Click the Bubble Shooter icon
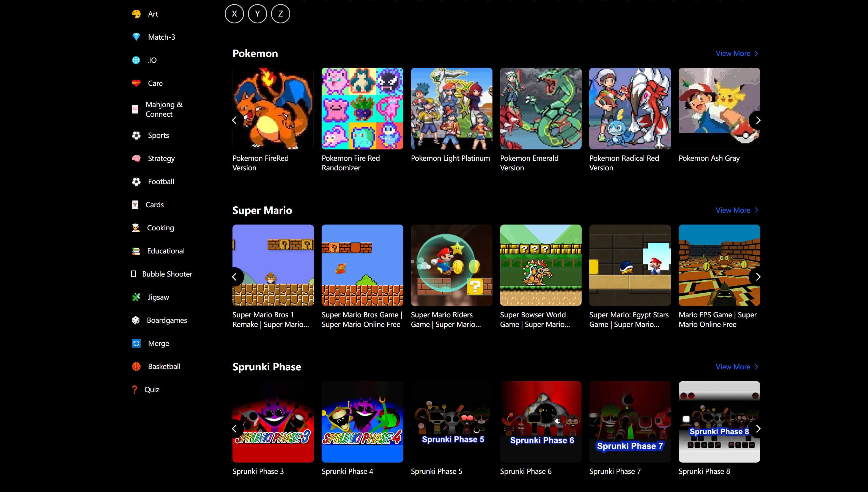Image resolution: width=868 pixels, height=492 pixels. [x=133, y=274]
